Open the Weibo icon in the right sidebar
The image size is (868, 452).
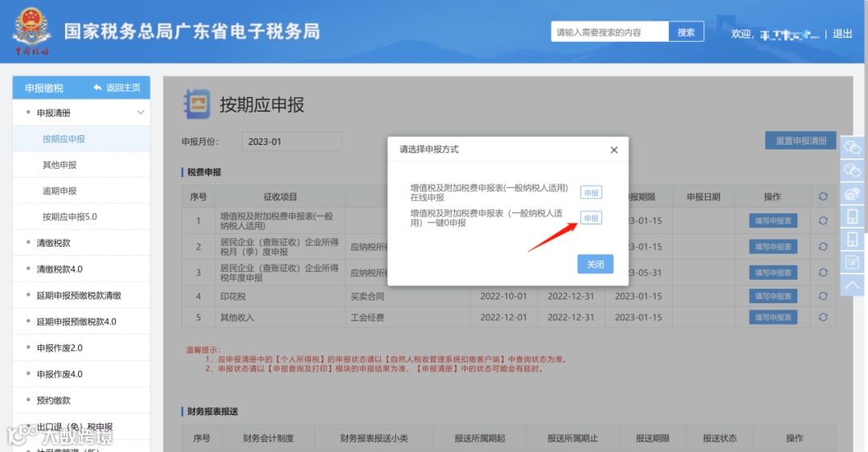pyautogui.click(x=852, y=193)
